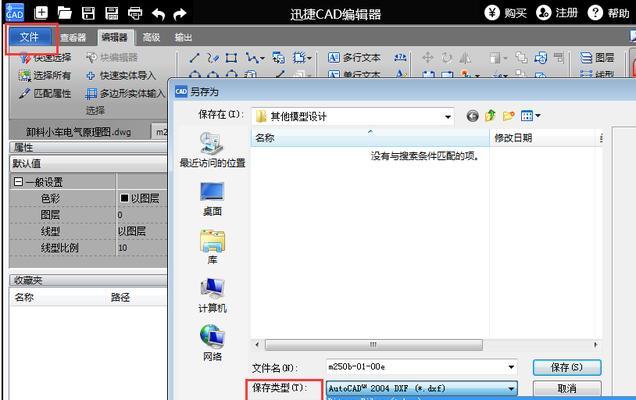Click the 图层 value 0 in properties
636x400 pixels.
point(120,215)
